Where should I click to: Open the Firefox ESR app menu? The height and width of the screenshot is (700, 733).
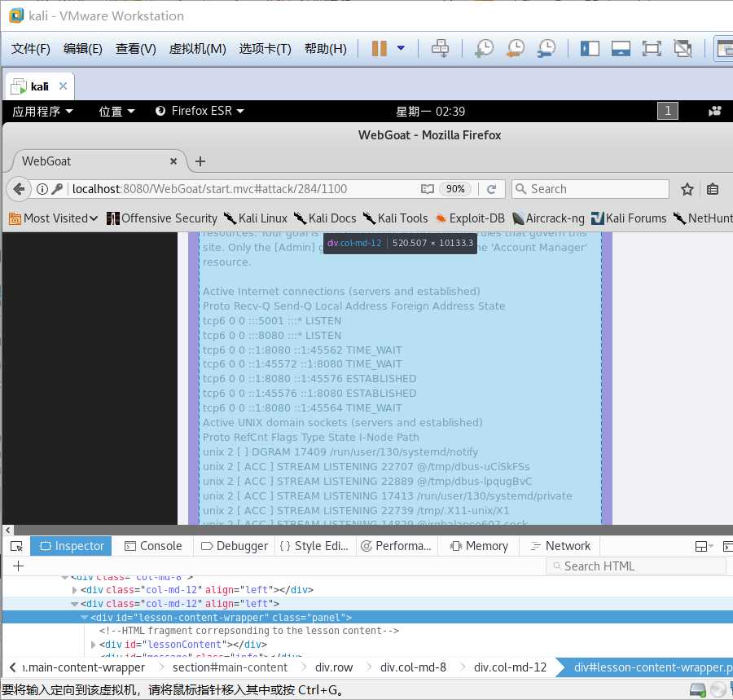click(x=200, y=111)
